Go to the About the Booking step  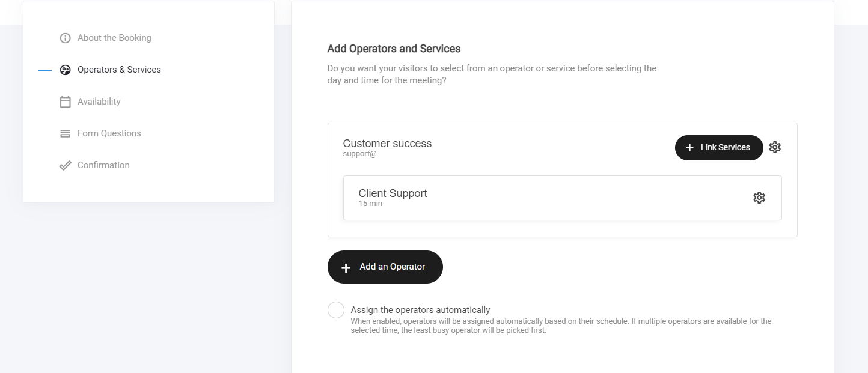tap(114, 38)
